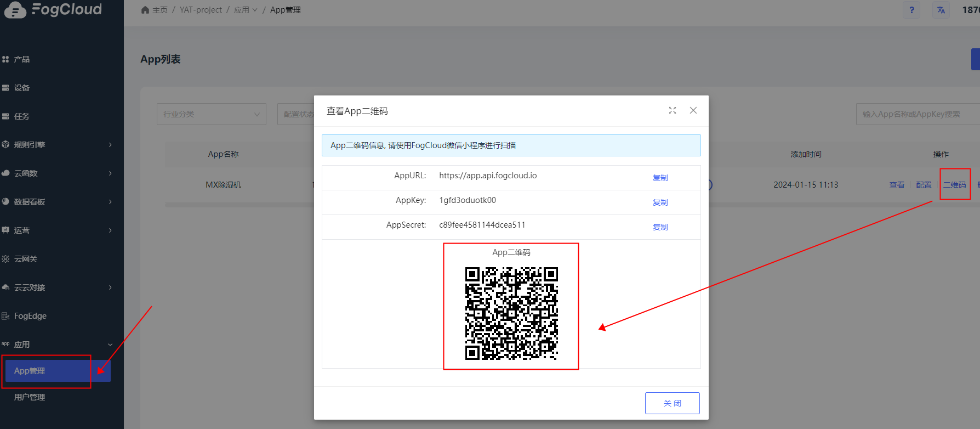This screenshot has height=429, width=980.
Task: Click the 产品 sidebar icon
Action: click(x=5, y=59)
